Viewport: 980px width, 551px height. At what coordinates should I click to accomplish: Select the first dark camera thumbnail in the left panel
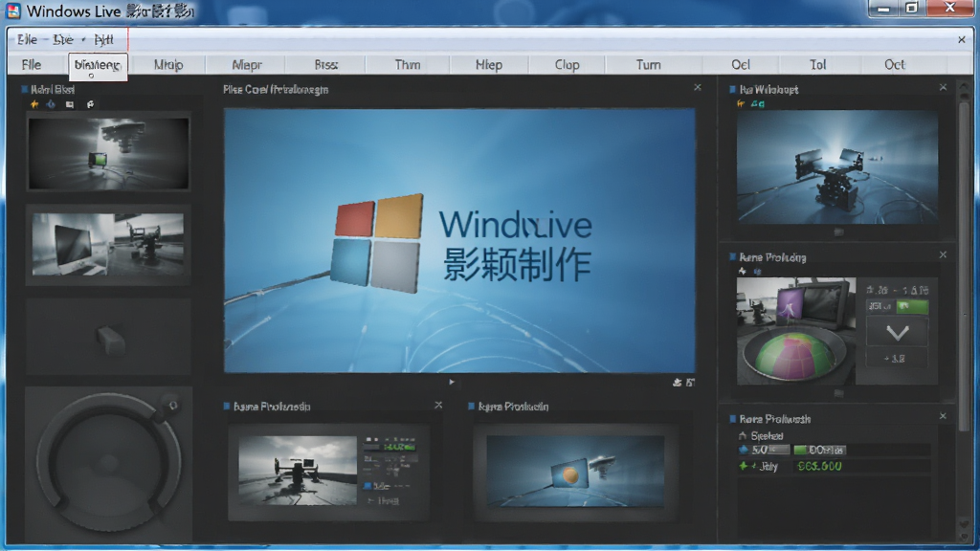(x=108, y=153)
